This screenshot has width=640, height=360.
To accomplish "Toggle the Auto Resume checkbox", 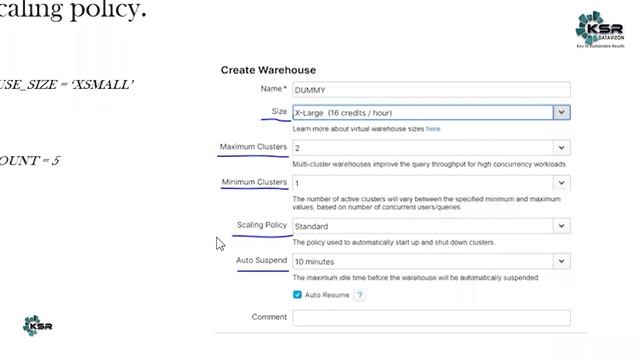I will (x=297, y=295).
